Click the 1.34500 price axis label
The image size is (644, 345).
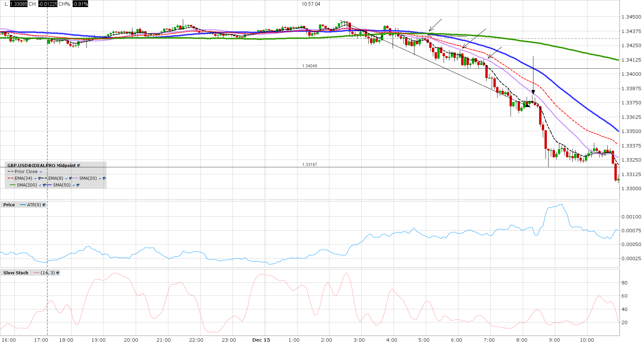click(x=631, y=17)
